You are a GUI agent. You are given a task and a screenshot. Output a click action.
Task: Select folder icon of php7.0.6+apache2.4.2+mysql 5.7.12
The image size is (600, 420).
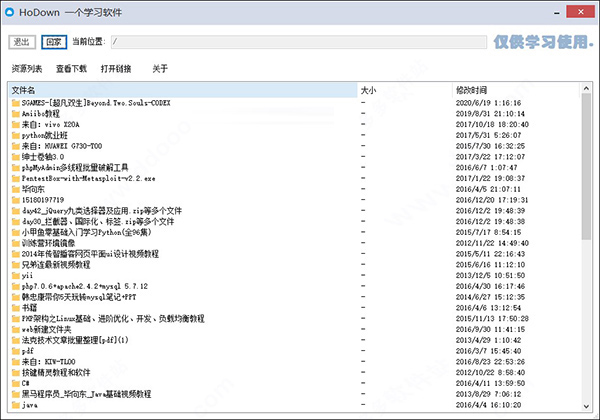click(16, 286)
